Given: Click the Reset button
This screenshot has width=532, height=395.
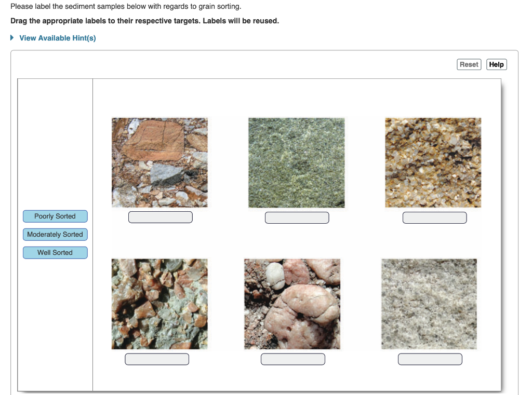Looking at the screenshot, I should (x=469, y=64).
